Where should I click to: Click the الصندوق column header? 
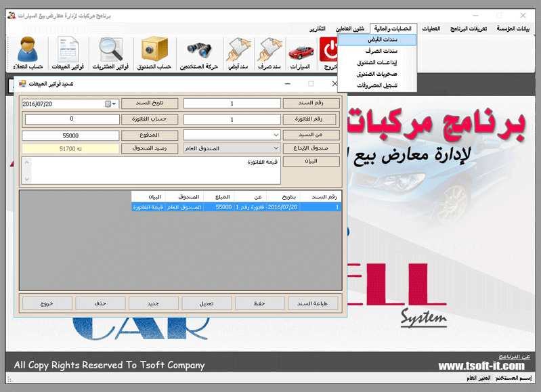coord(185,197)
